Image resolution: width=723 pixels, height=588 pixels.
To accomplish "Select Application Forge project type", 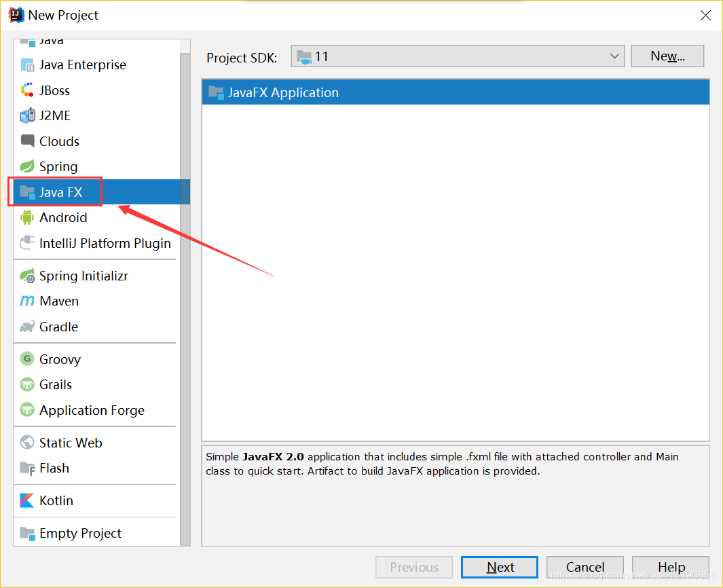I will pyautogui.click(x=97, y=410).
